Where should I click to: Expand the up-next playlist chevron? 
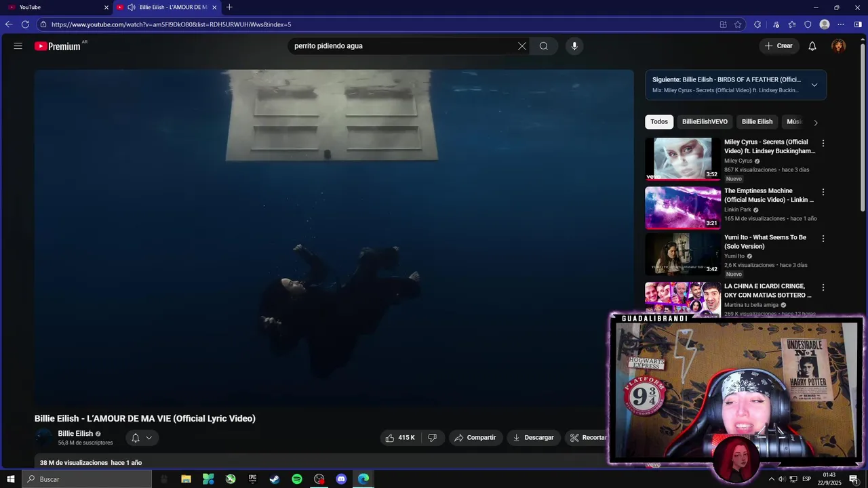814,85
